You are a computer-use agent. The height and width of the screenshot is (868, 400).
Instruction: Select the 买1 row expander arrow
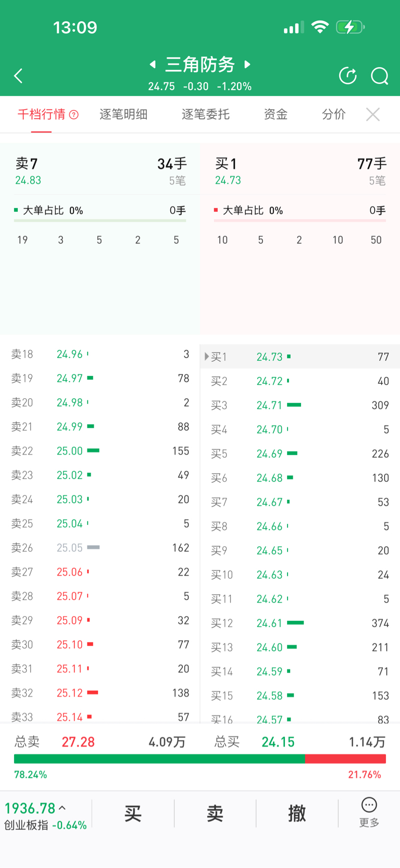pyautogui.click(x=207, y=357)
